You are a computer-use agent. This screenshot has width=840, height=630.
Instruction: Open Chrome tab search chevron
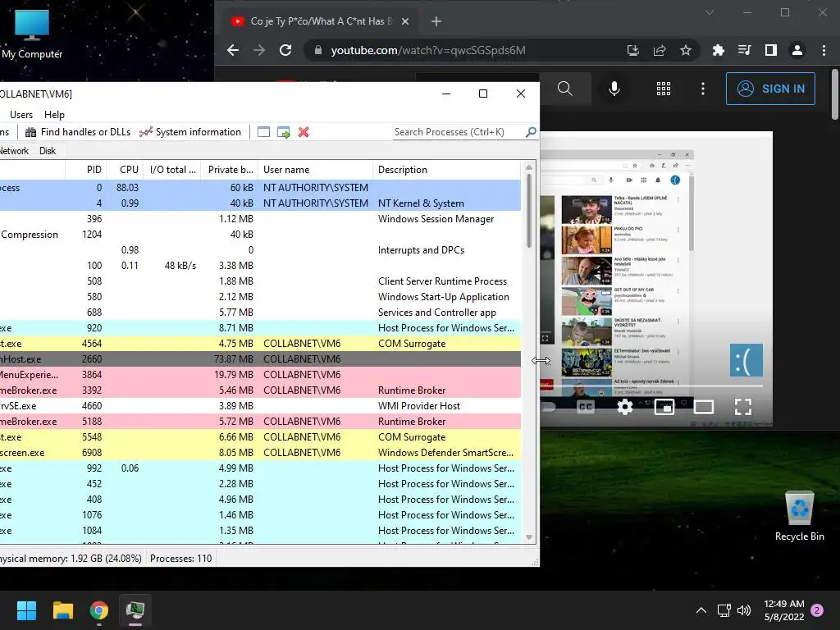point(710,12)
